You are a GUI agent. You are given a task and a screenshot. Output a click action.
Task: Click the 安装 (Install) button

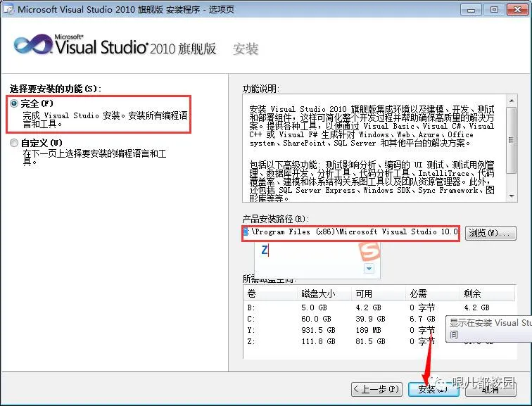433,389
